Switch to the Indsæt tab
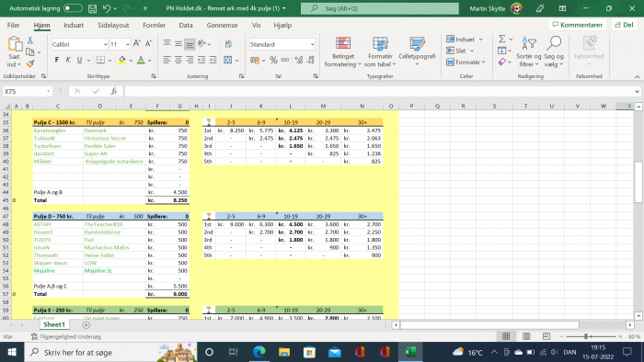 [x=74, y=25]
